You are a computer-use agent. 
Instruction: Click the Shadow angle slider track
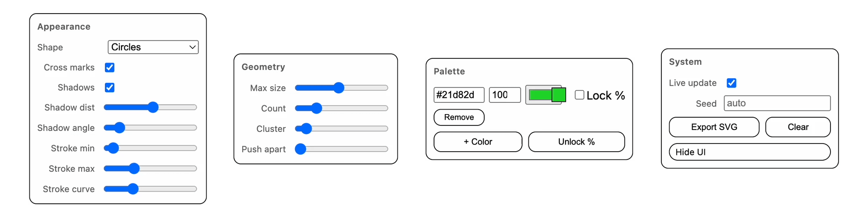[150, 128]
